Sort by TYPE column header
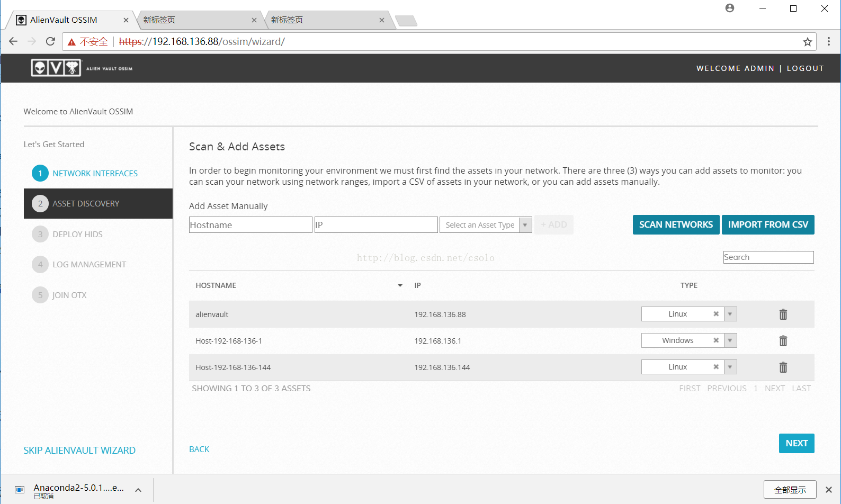 688,285
